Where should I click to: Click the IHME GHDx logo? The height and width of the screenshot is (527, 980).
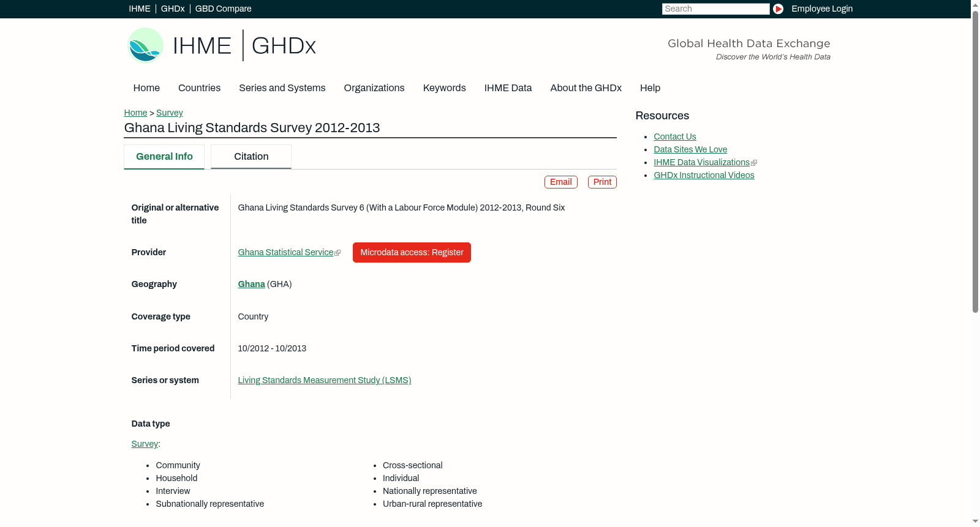pos(222,45)
